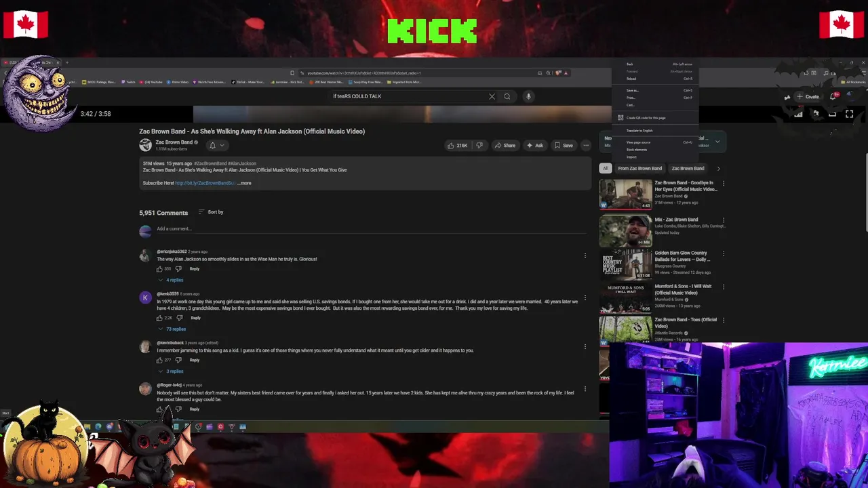Dislike the Zac Brown Band video
The width and height of the screenshot is (868, 488).
tap(479, 145)
